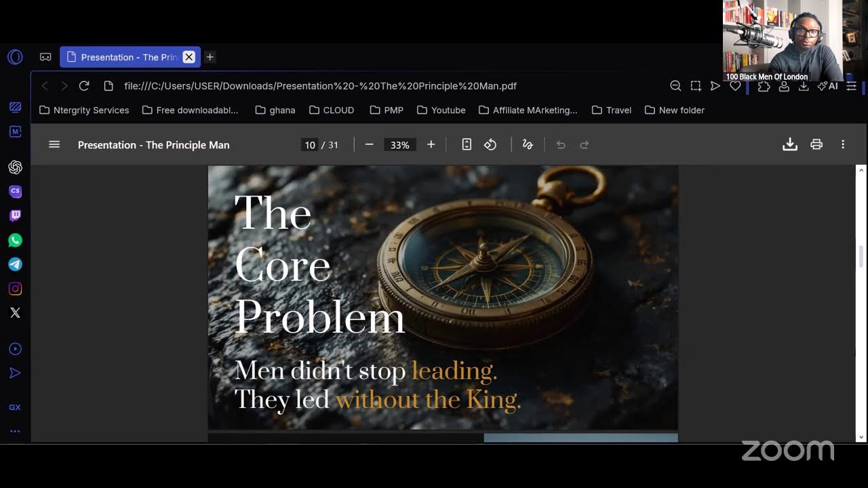868x488 pixels.
Task: Open the extensions puzzle icon
Action: coord(764,86)
